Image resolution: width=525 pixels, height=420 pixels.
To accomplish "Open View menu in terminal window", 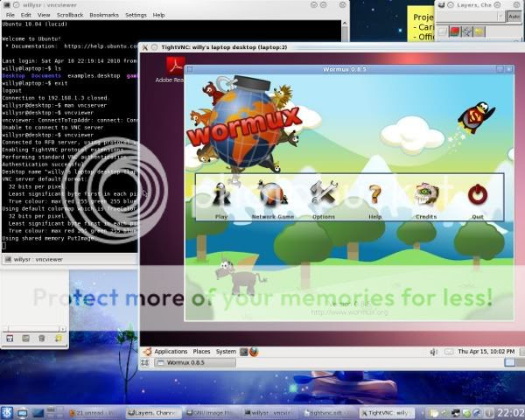I will pyautogui.click(x=44, y=15).
